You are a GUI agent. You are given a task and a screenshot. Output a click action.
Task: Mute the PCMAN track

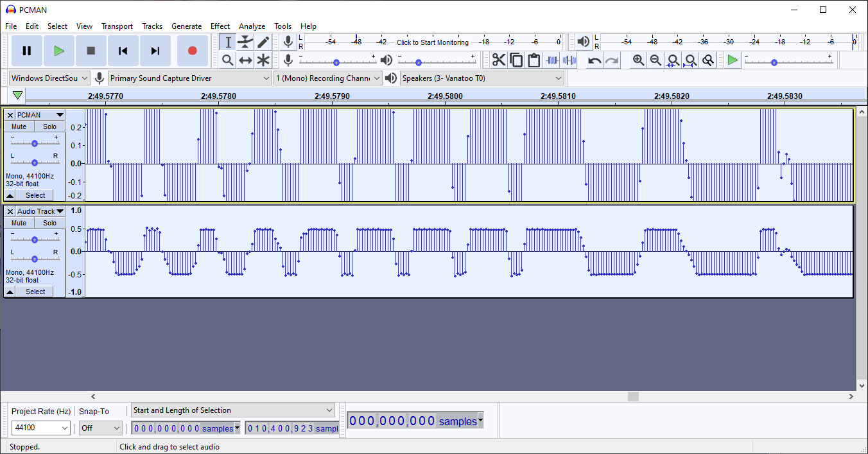pos(19,127)
